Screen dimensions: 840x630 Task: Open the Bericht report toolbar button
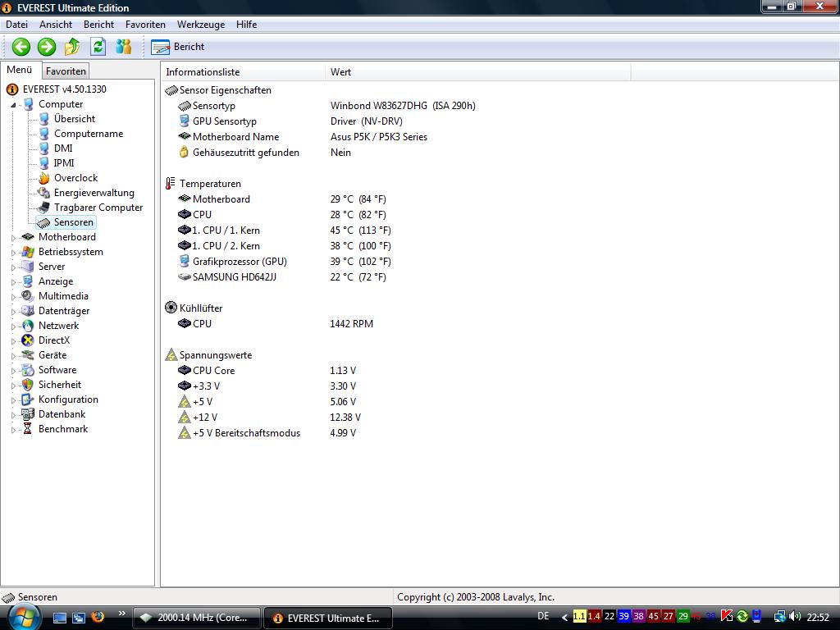pyautogui.click(x=177, y=47)
